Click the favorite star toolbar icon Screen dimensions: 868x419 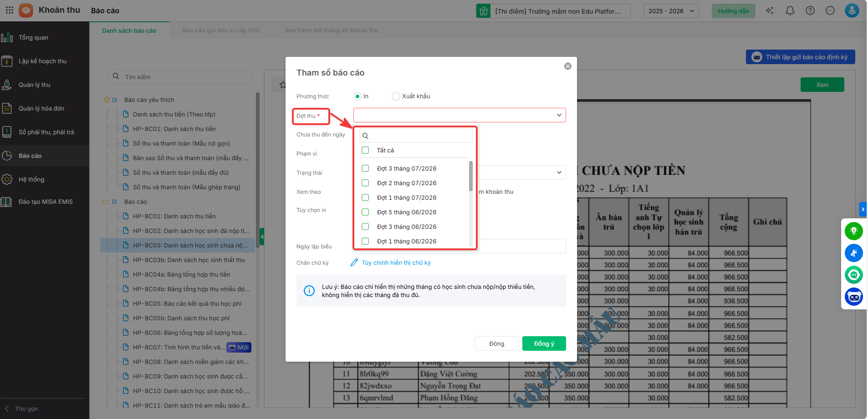point(282,85)
